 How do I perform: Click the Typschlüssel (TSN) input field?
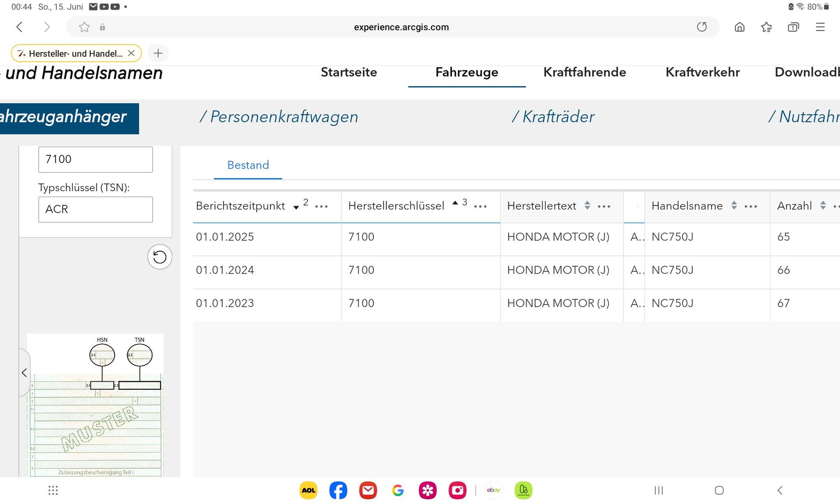[95, 209]
